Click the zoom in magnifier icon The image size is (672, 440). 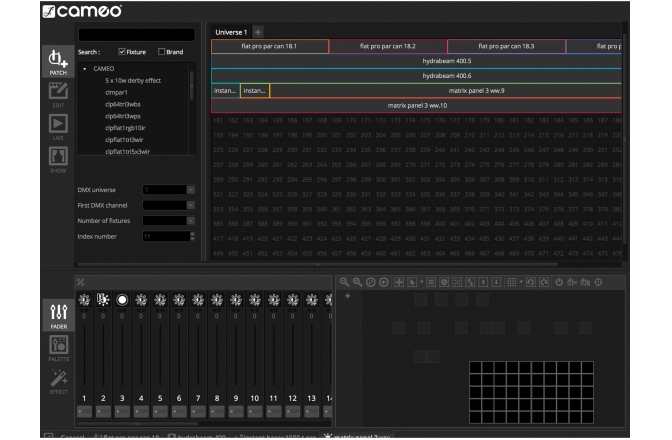pos(357,282)
